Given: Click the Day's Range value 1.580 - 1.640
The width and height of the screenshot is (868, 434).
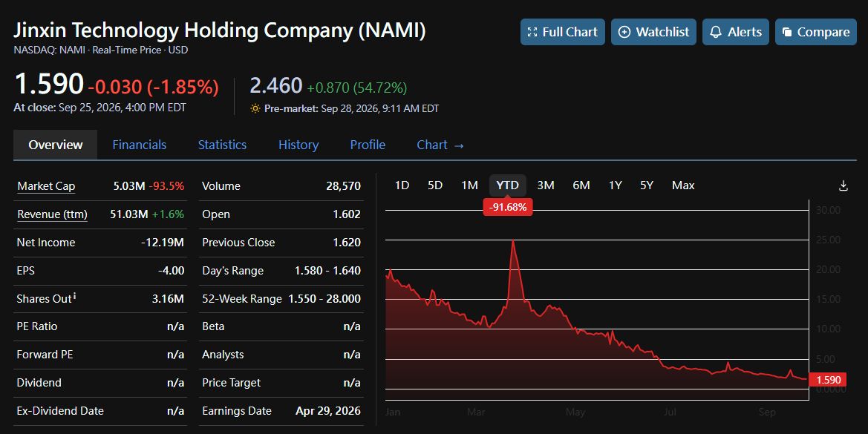Looking at the screenshot, I should coord(327,270).
